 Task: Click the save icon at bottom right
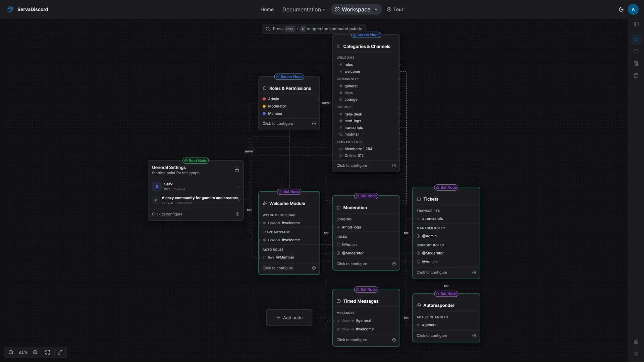click(x=636, y=354)
